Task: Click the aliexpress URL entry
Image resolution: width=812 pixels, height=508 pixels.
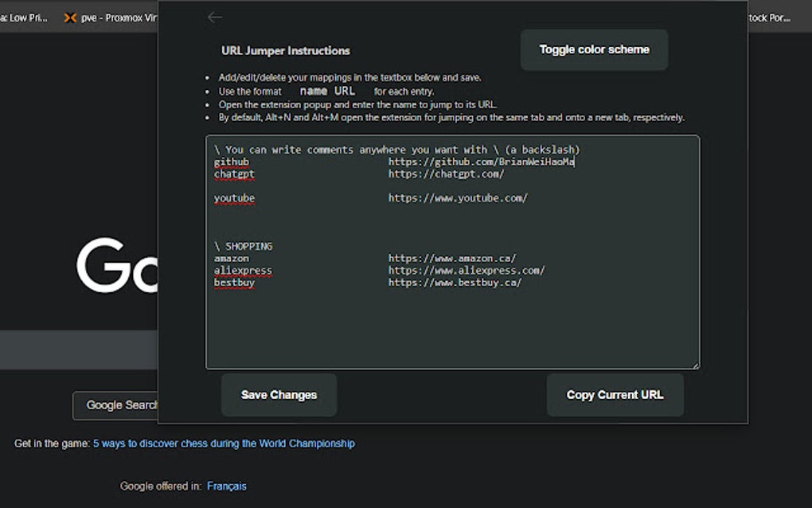Action: [467, 270]
